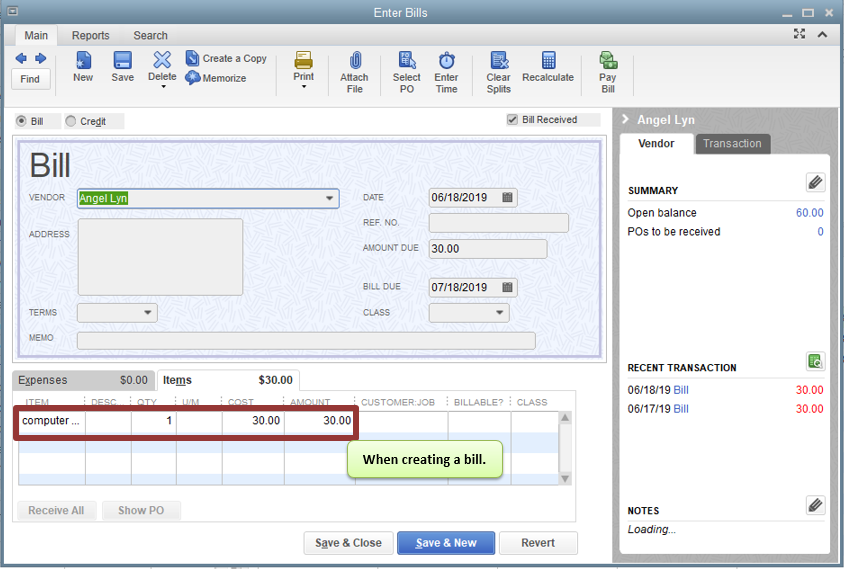Click the Memo field
The image size is (844, 569).
click(306, 341)
